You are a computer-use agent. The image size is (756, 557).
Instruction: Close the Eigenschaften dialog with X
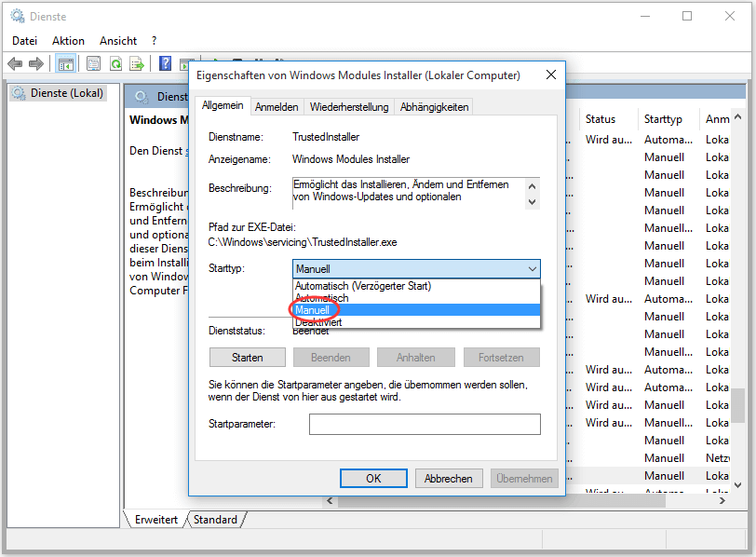coord(550,75)
